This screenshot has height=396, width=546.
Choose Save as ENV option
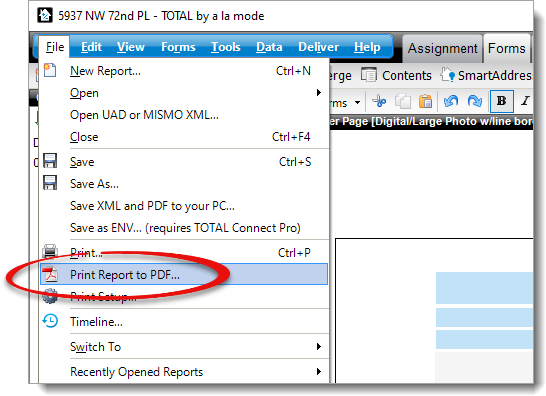click(x=184, y=227)
